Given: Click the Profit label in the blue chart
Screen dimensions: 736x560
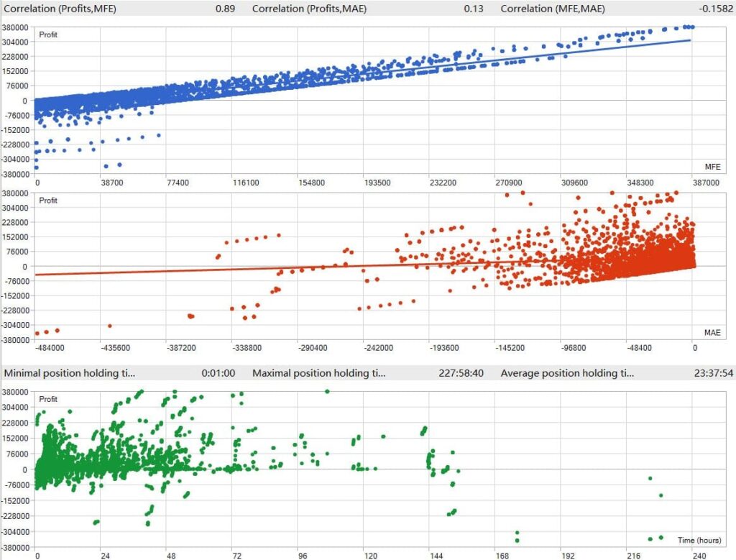Looking at the screenshot, I should click(48, 35).
